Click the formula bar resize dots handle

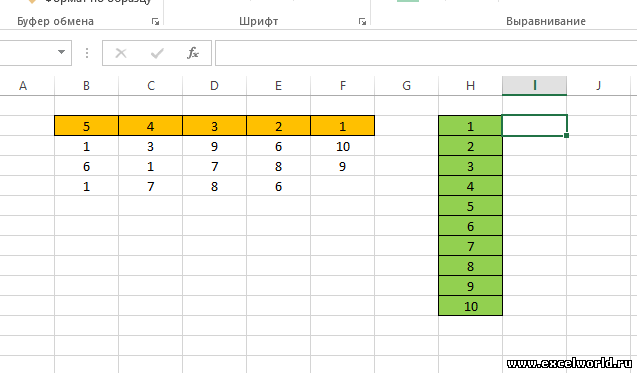87,53
